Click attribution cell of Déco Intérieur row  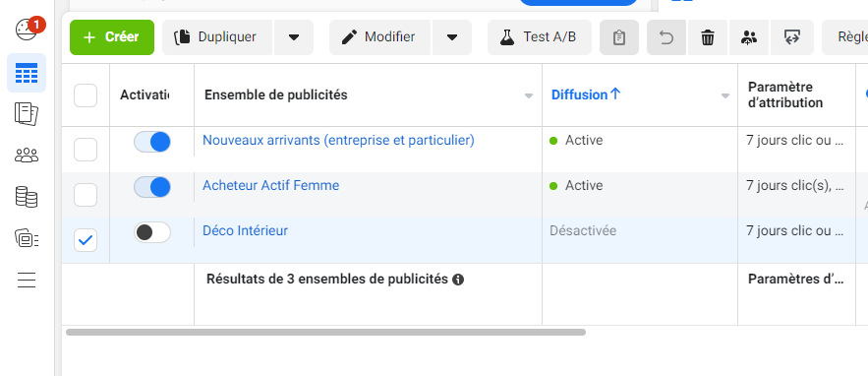click(795, 230)
